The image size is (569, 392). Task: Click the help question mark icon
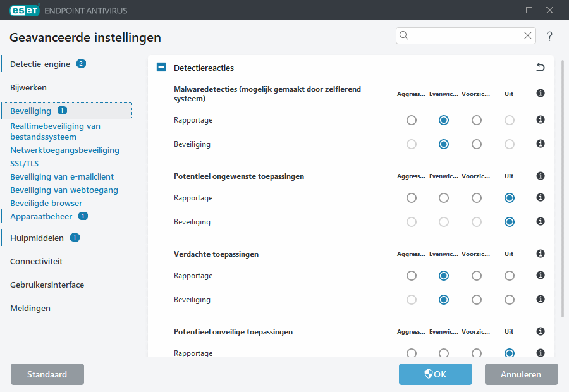(549, 36)
